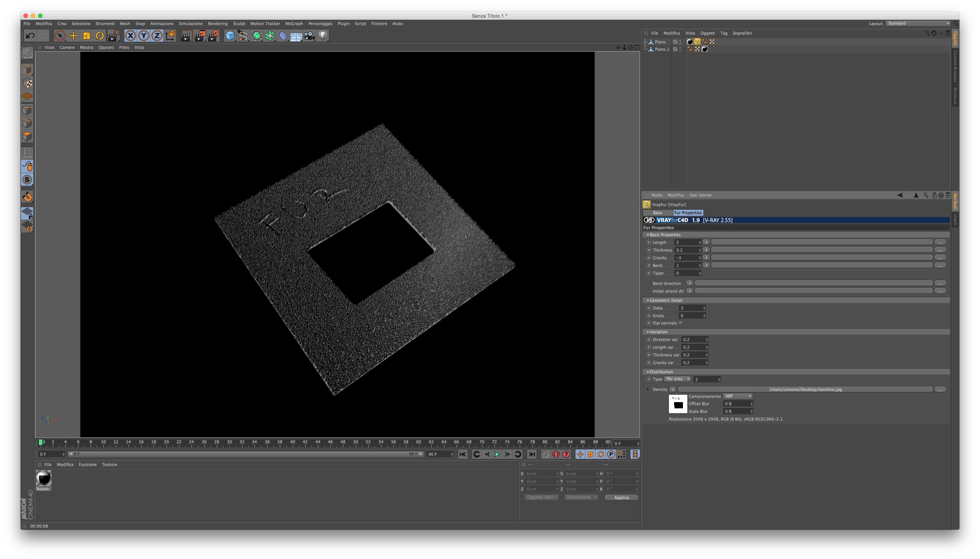This screenshot has width=980, height=559.
Task: Open the Distribution Type dropdown (Per area)
Action: click(x=678, y=379)
